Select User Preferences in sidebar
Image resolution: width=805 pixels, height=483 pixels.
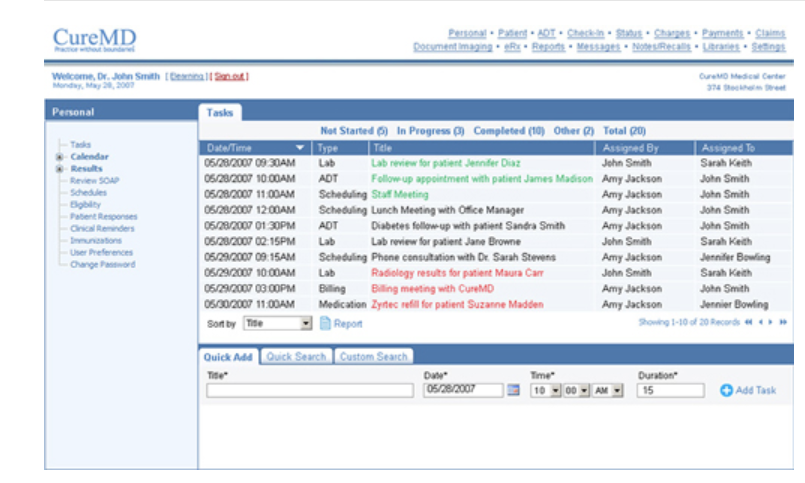101,253
